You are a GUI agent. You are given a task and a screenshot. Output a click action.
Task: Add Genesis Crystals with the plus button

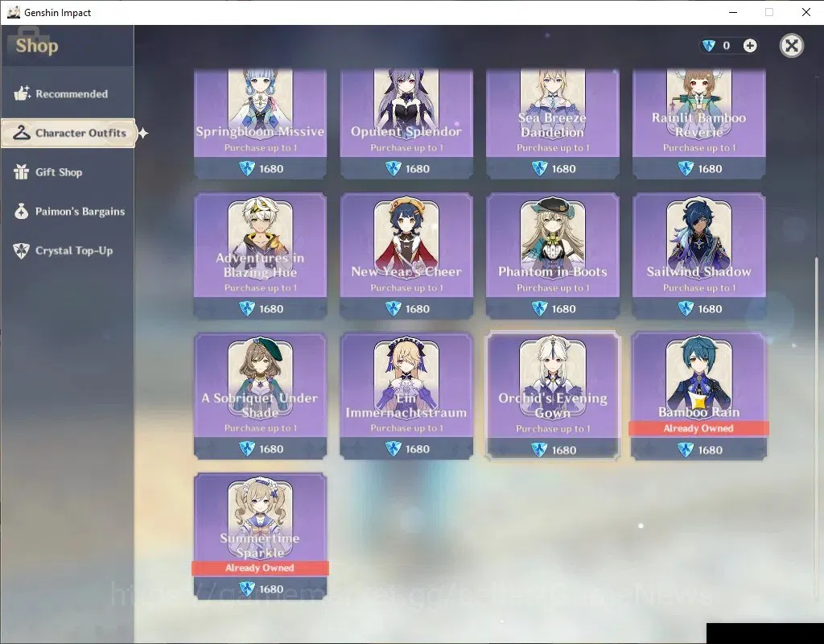pyautogui.click(x=750, y=46)
